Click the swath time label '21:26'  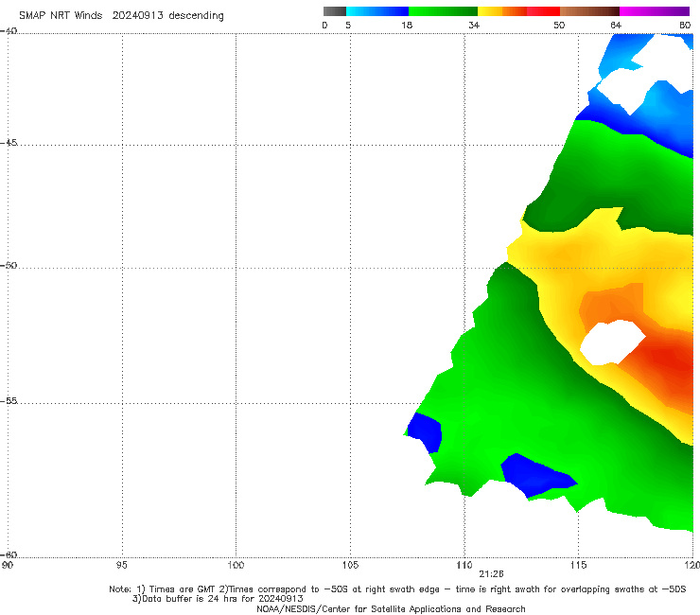(491, 574)
